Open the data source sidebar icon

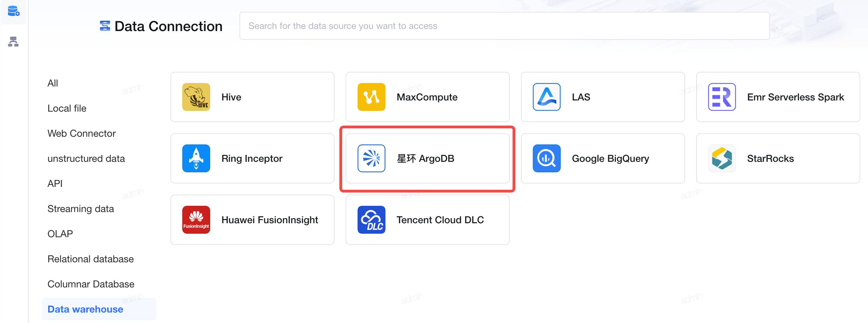(x=13, y=12)
